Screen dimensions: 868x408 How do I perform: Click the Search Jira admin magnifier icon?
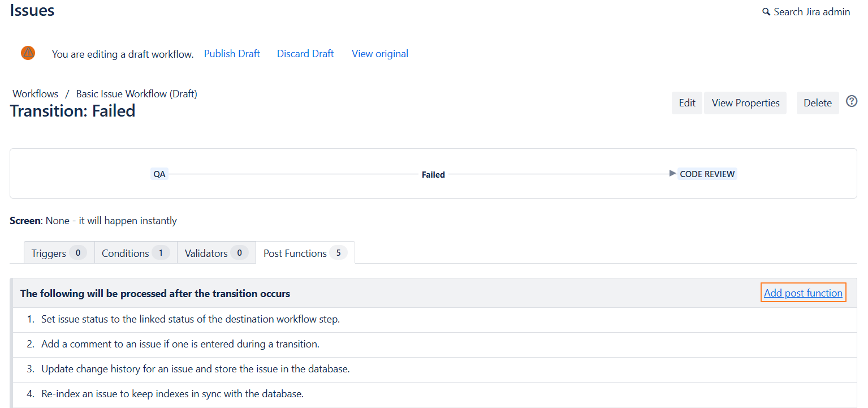click(766, 12)
